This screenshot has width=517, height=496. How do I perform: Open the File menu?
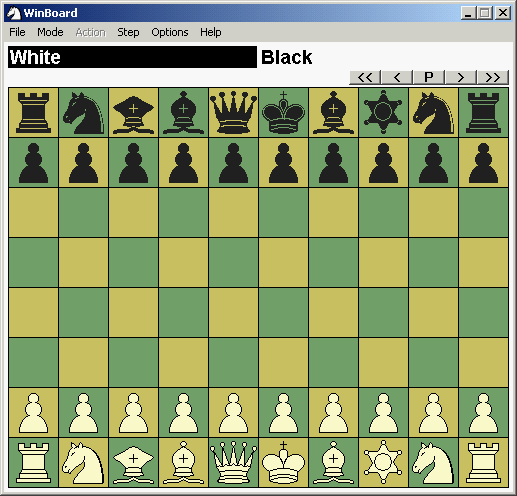(17, 32)
